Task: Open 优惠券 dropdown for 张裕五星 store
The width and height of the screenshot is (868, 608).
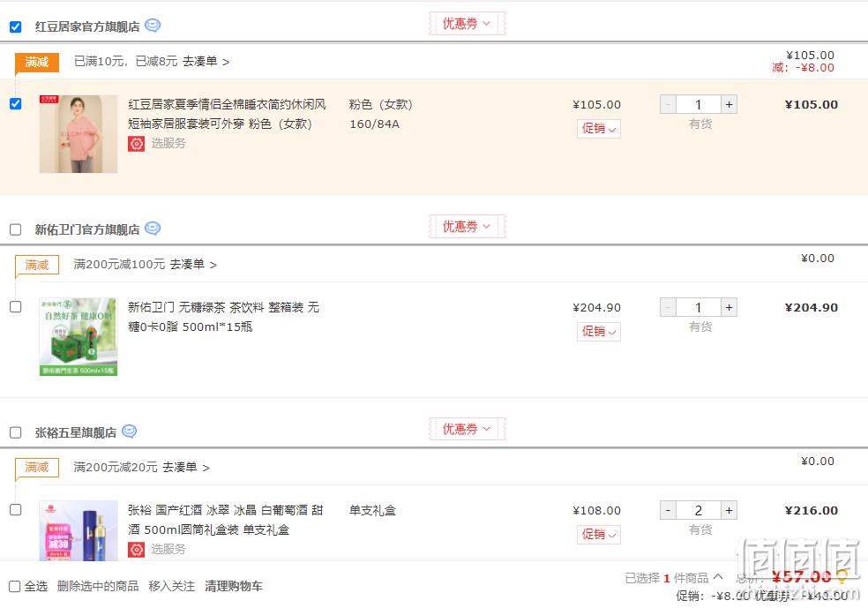Action: pos(468,429)
